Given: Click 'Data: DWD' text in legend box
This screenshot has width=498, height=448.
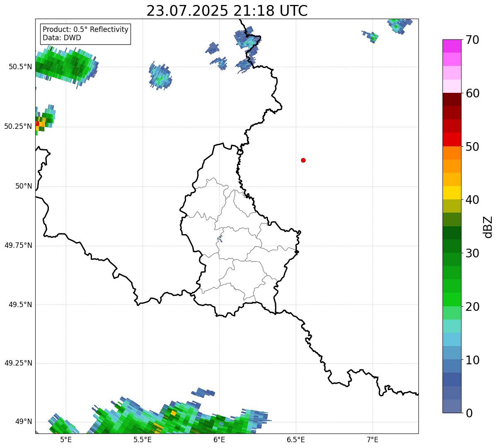Looking at the screenshot, I should point(62,38).
